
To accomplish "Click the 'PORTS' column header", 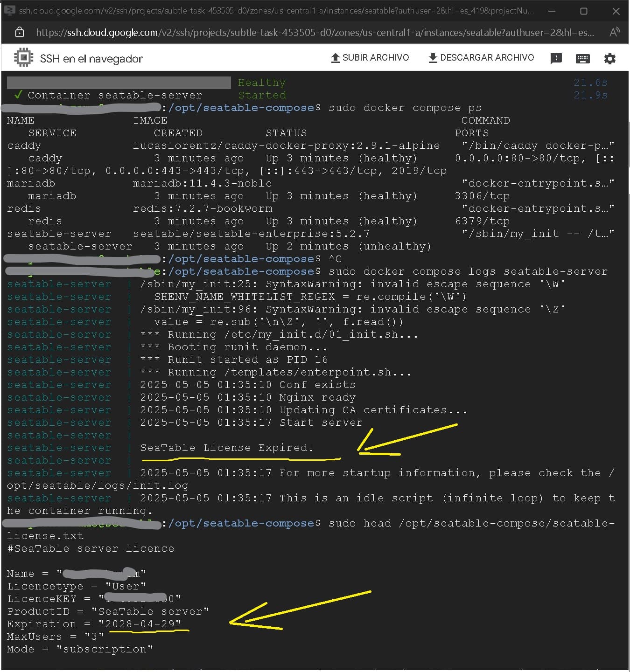I will point(472,133).
